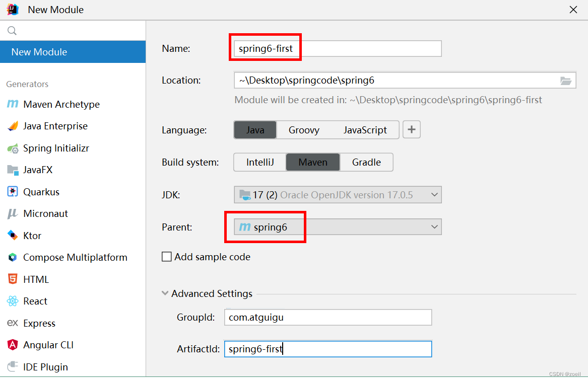Click the Quarkus icon
588x381 pixels.
click(13, 192)
